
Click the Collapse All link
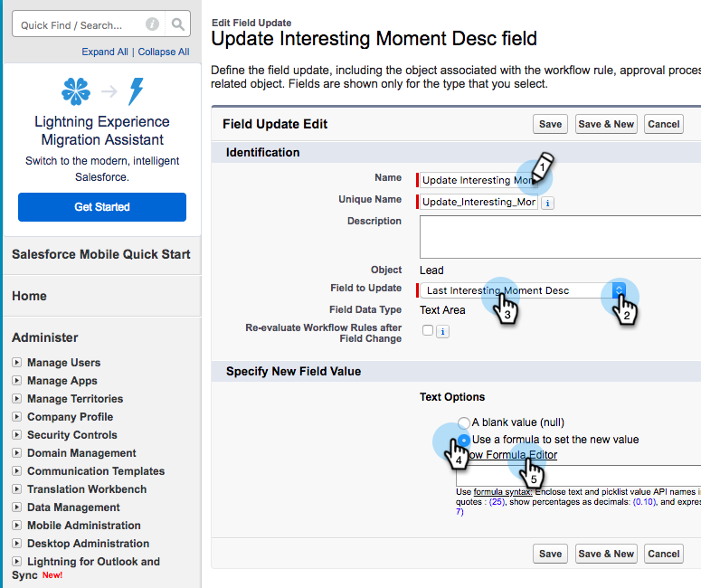tap(164, 52)
